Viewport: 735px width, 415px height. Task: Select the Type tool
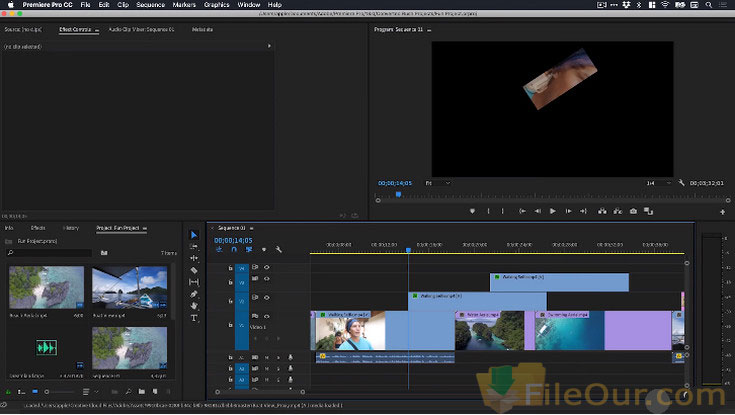(194, 318)
